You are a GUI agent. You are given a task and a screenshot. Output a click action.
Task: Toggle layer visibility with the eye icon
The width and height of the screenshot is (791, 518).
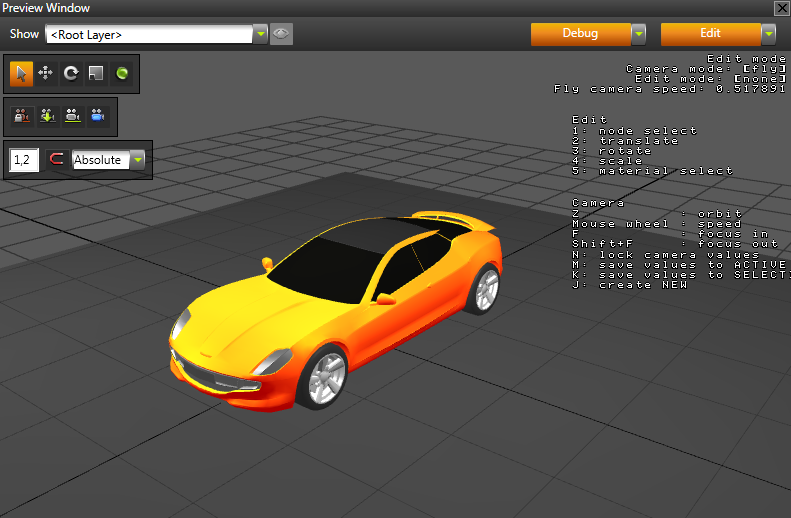[x=281, y=34]
